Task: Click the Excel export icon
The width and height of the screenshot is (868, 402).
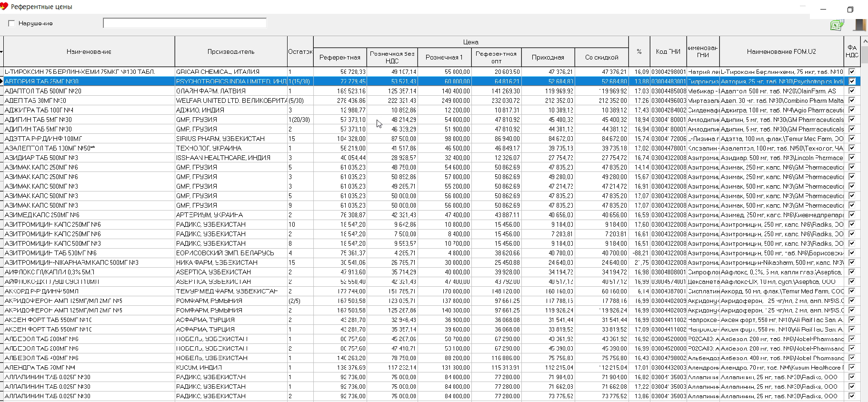Action: (x=837, y=25)
